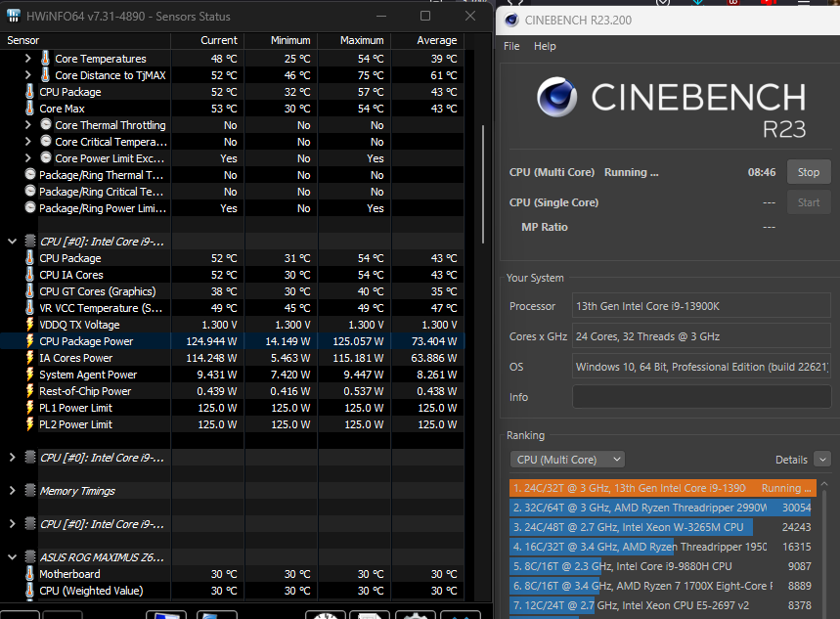The image size is (840, 619).
Task: Click the thermometer icon next to Core Max
Action: tap(30, 108)
